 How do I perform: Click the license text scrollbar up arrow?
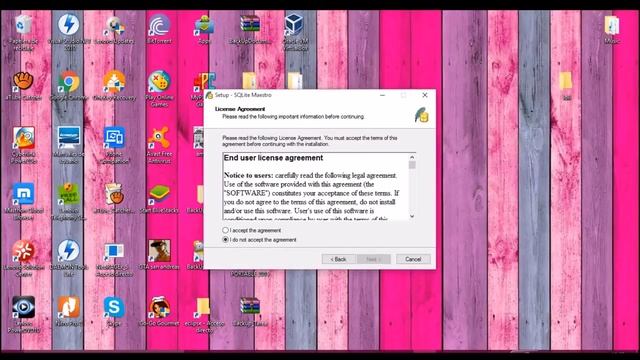[412, 157]
